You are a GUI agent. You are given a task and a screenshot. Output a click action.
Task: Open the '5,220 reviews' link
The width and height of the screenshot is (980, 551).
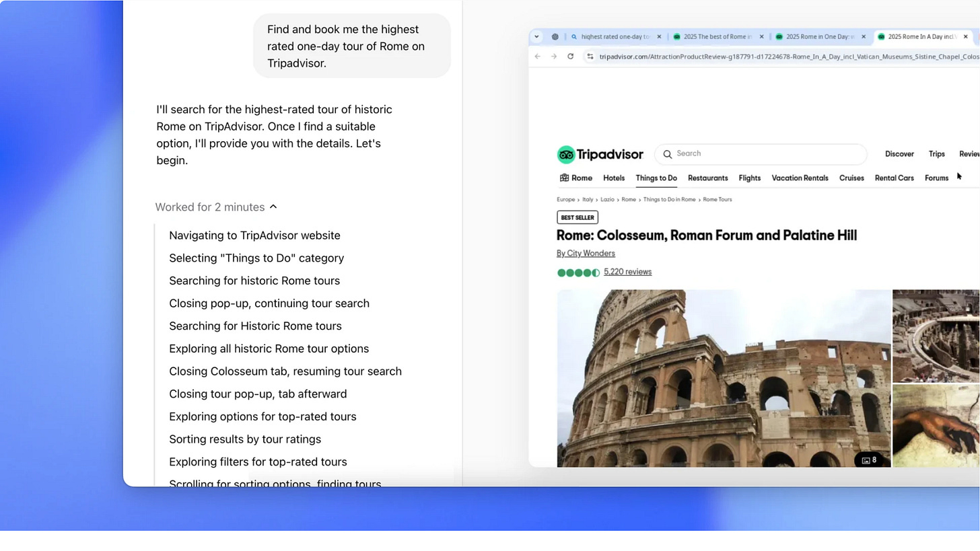[627, 272]
